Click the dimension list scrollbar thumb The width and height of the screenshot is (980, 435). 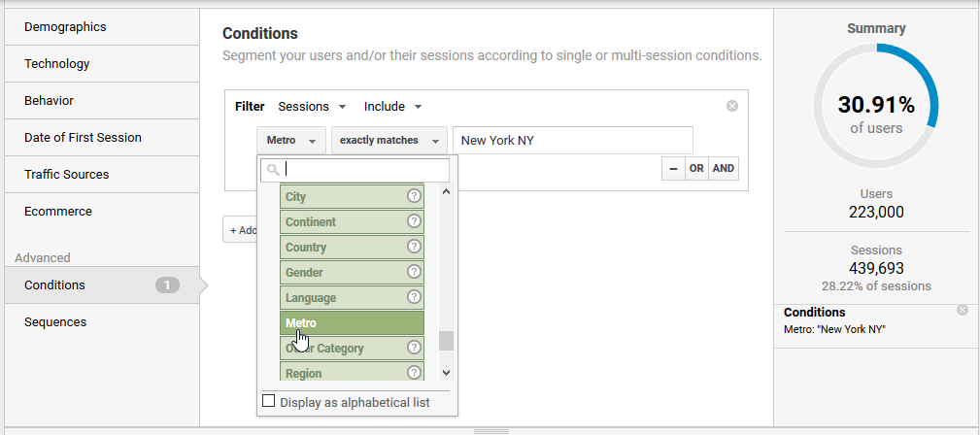pyautogui.click(x=446, y=341)
